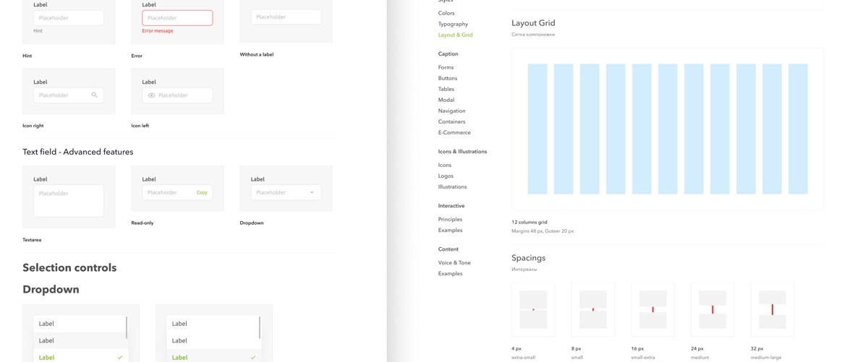Image resolution: width=868 pixels, height=362 pixels.
Task: Click the left dropdown list scrollbar
Action: coord(127,327)
